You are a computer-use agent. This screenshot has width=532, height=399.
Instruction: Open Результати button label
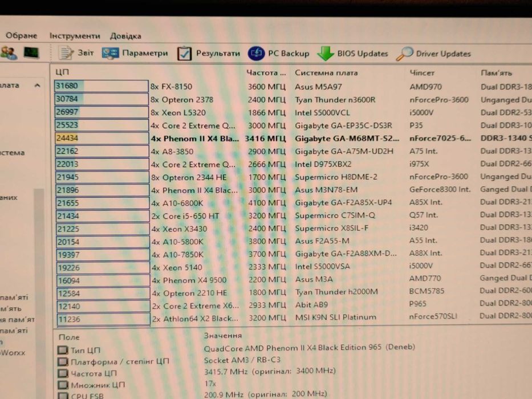[218, 53]
